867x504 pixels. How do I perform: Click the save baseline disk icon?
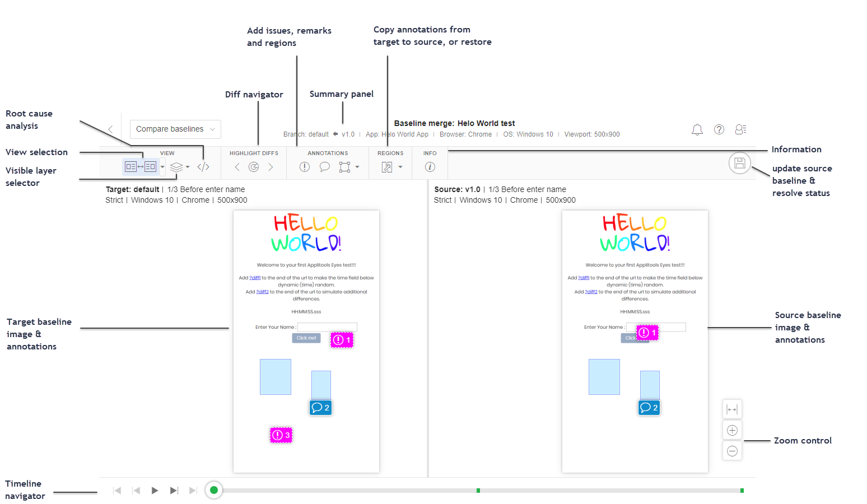[x=739, y=163]
